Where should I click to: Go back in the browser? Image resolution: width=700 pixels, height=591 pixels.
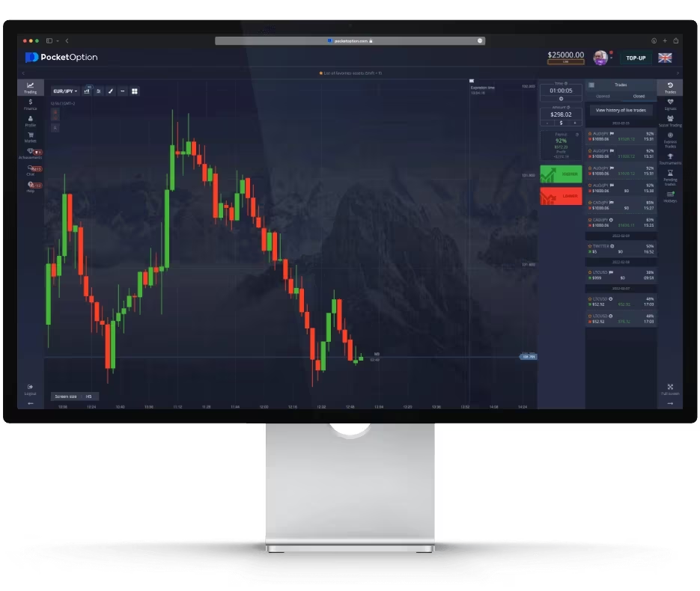pyautogui.click(x=67, y=40)
